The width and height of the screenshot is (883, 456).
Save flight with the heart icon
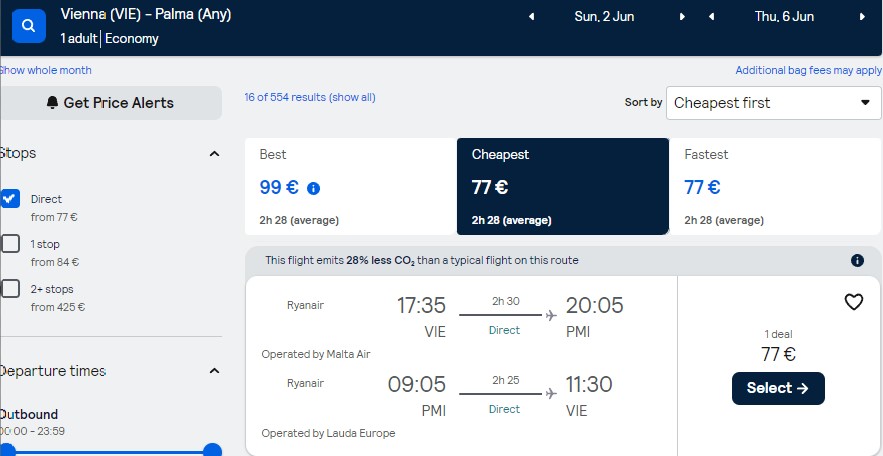point(854,302)
